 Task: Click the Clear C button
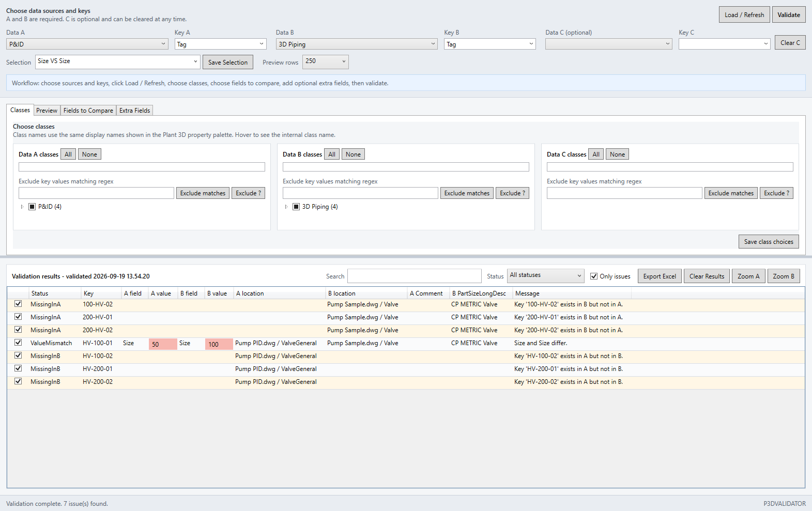click(790, 42)
